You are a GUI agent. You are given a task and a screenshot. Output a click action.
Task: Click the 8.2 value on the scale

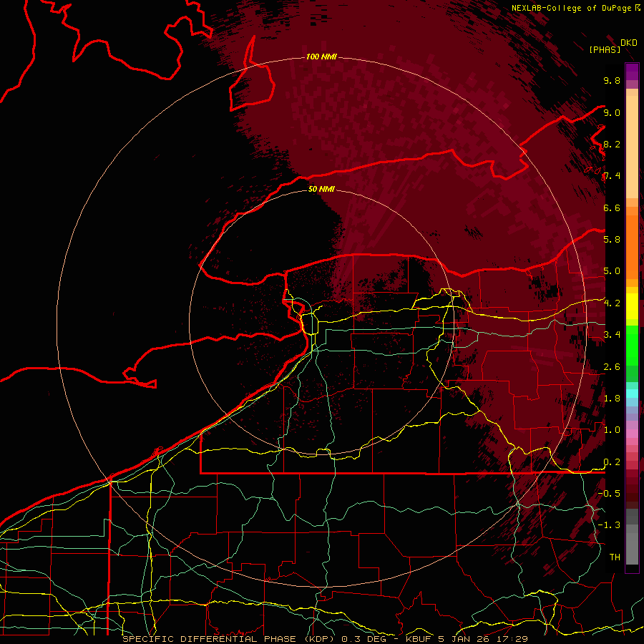tap(612, 144)
